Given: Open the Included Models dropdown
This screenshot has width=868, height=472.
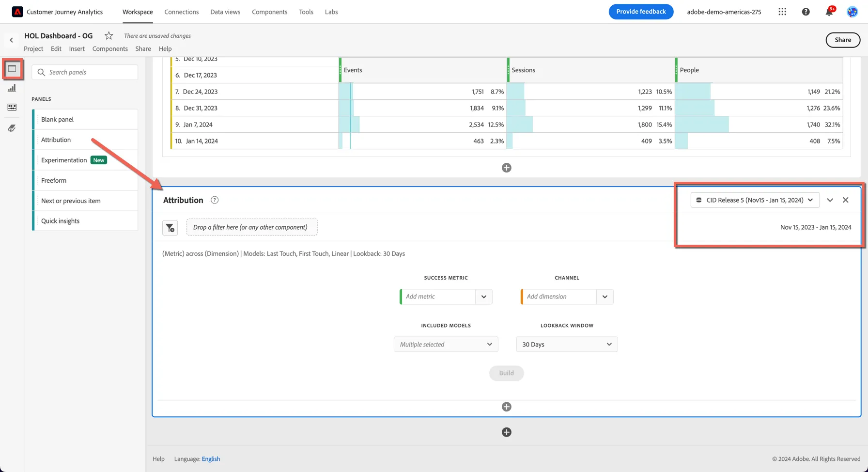Looking at the screenshot, I should tap(446, 345).
